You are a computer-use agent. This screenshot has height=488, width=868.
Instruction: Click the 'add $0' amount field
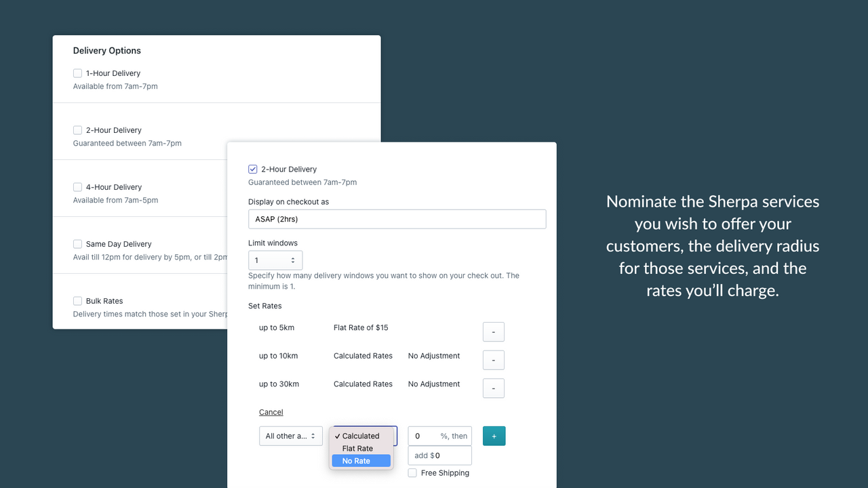[x=439, y=455]
